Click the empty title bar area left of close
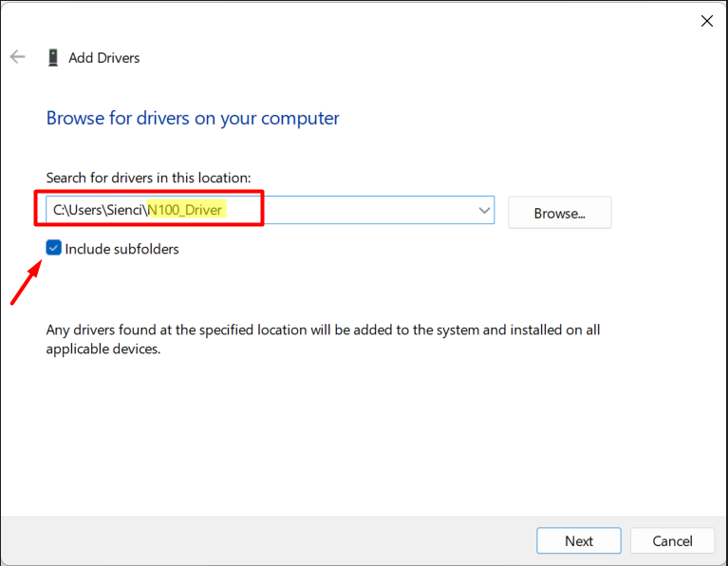This screenshot has height=566, width=728. (380, 21)
